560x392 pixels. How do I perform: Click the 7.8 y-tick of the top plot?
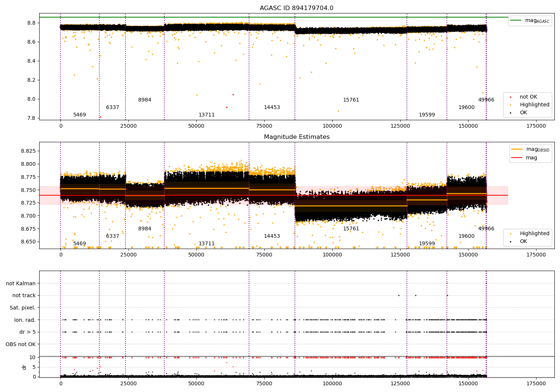coord(31,118)
